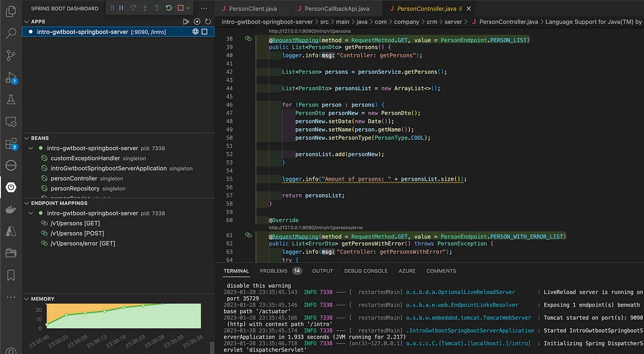Image resolution: width=644 pixels, height=354 pixels.
Task: Switch to the TERMINAL panel tab
Action: (236, 271)
